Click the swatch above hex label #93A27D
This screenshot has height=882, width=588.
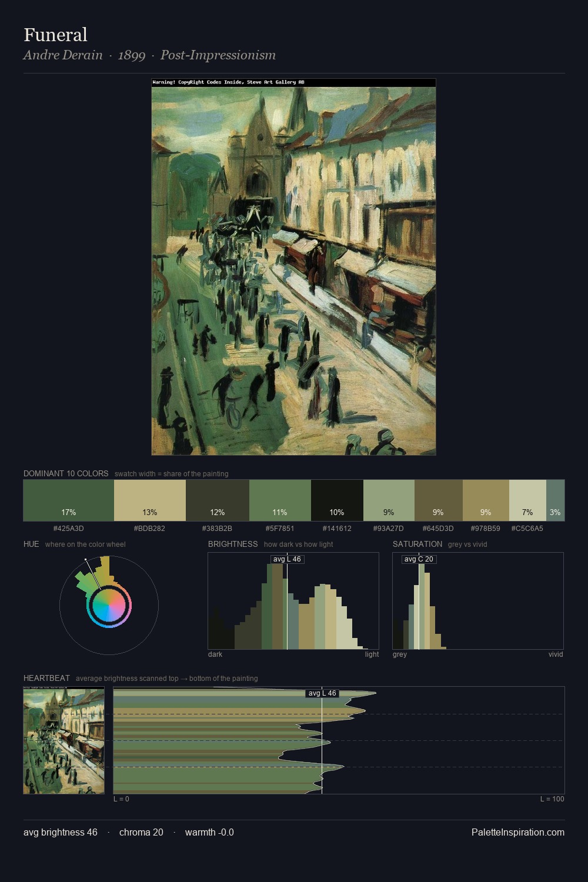(x=389, y=500)
